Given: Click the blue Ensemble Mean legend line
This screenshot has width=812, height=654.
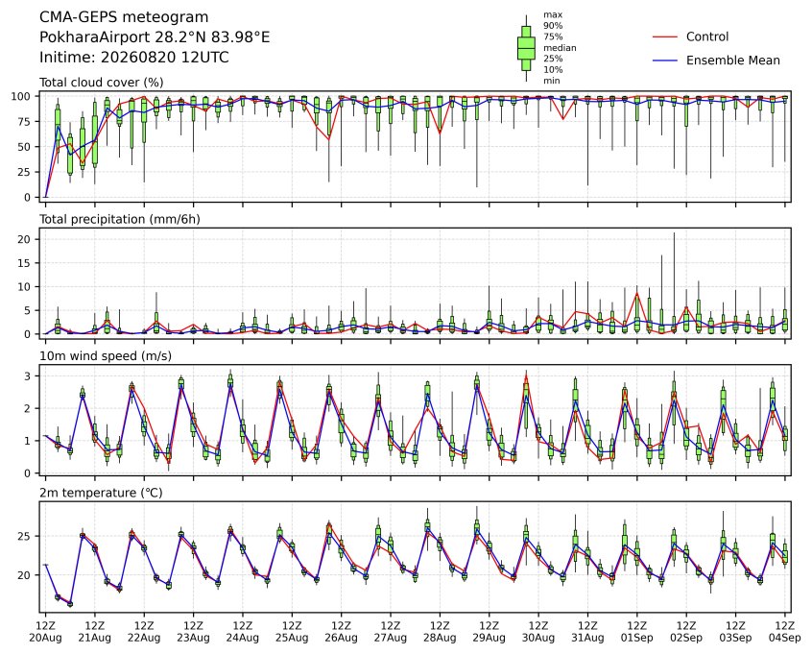Looking at the screenshot, I should (665, 61).
